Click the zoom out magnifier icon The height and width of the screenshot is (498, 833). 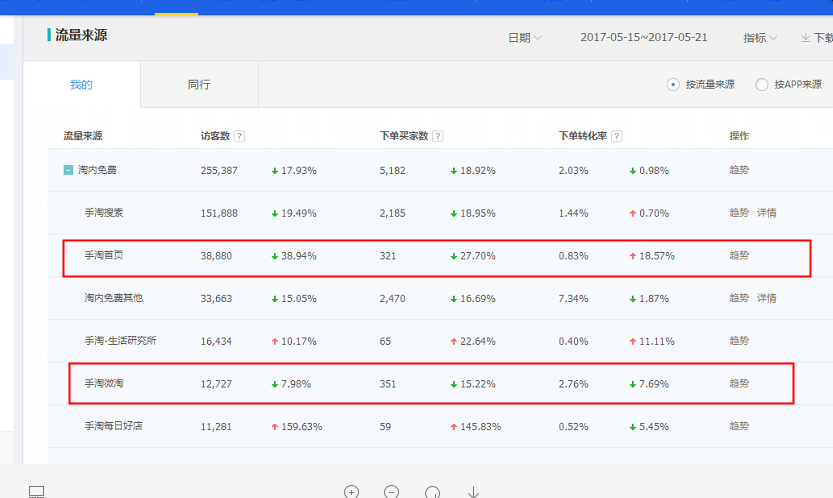click(x=392, y=492)
